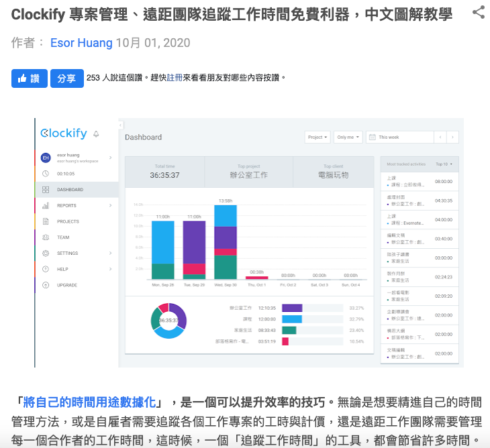Click the 08:33:43 project time value
This screenshot has width=490, height=448.
[267, 331]
